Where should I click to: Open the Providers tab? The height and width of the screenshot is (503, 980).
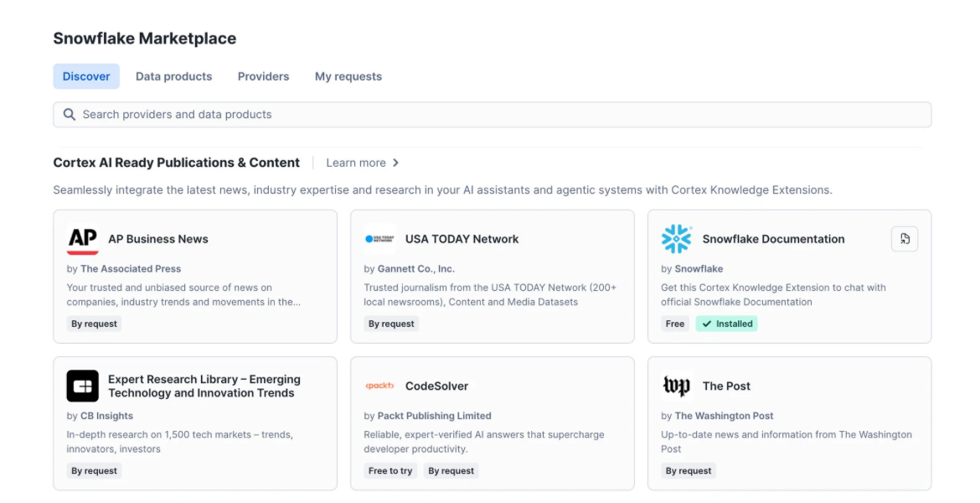(263, 76)
